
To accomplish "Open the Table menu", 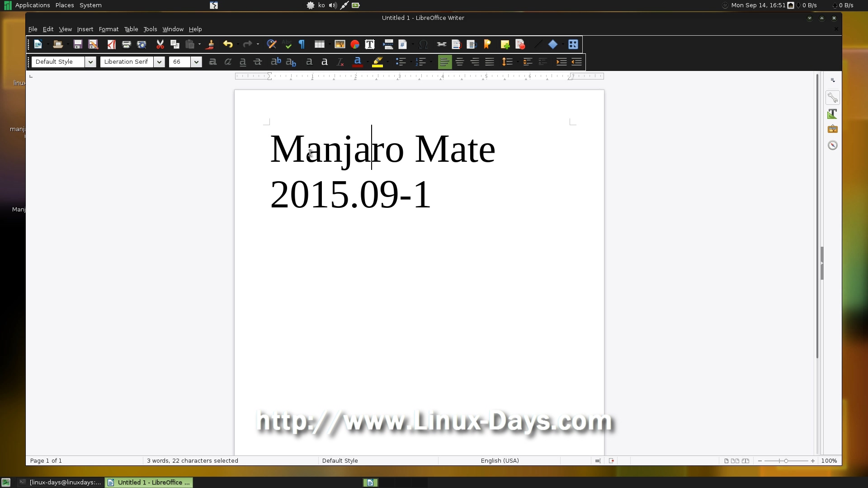I will click(131, 29).
